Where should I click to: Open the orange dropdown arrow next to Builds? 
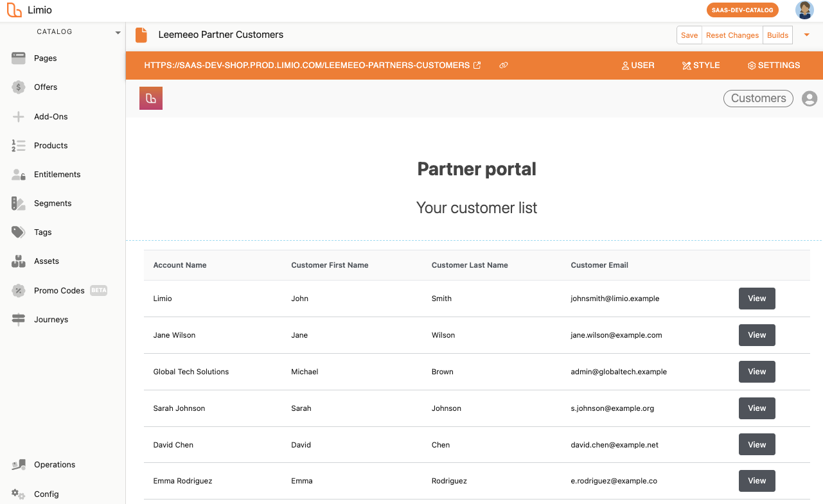(807, 35)
